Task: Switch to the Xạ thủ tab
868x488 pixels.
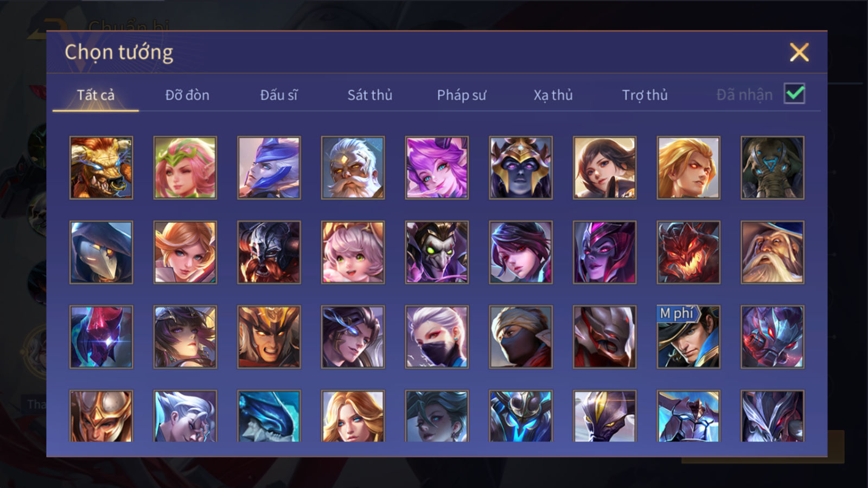Action: point(553,95)
